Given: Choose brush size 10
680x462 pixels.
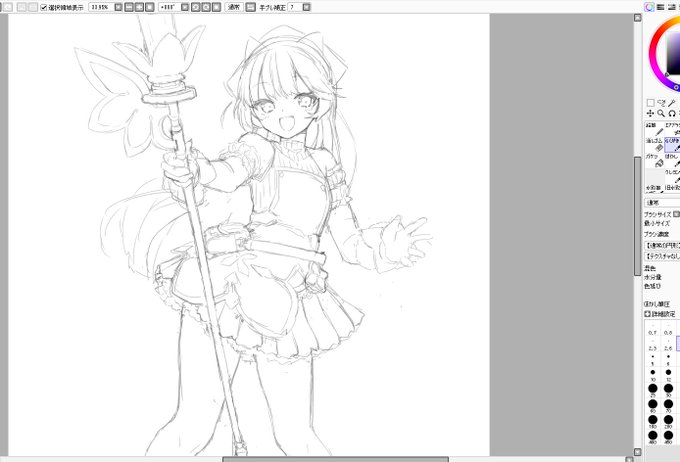Looking at the screenshot, I should pos(653,375).
